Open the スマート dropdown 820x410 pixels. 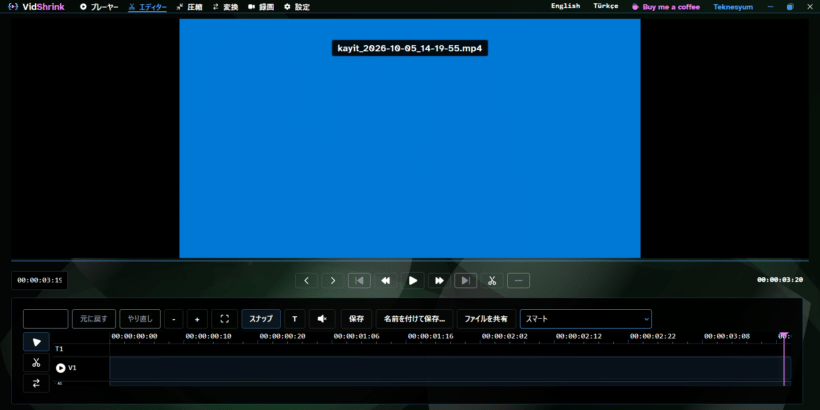pos(586,319)
